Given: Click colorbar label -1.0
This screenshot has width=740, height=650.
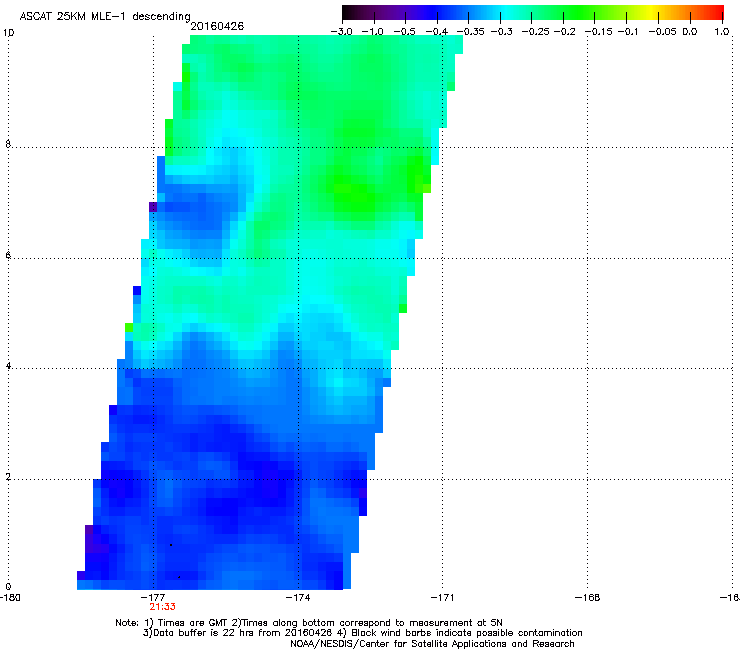Looking at the screenshot, I should coord(372,32).
